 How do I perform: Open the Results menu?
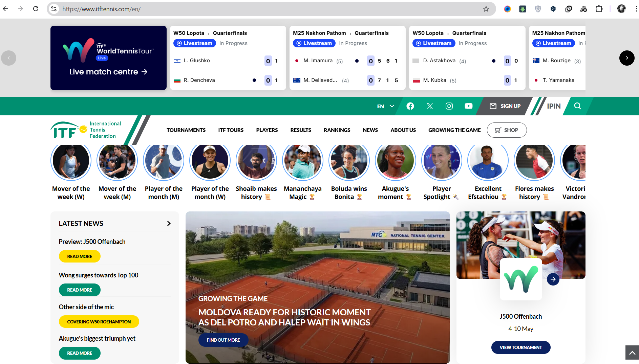(x=301, y=130)
